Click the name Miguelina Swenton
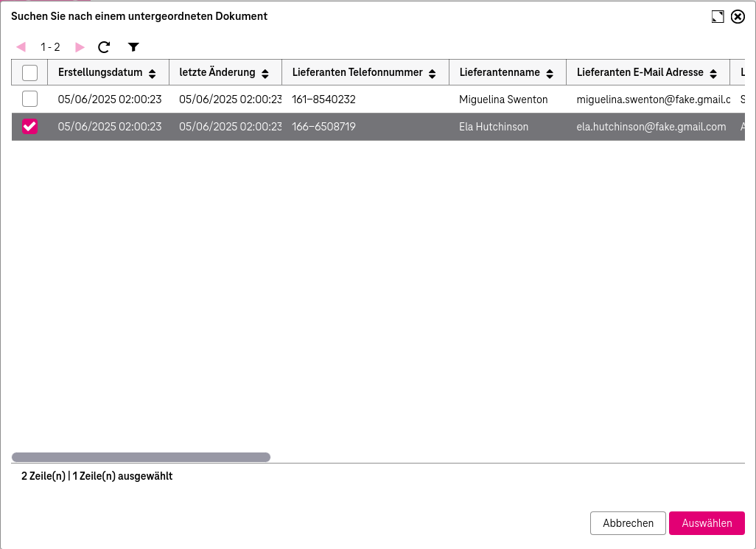The height and width of the screenshot is (549, 756). pos(503,99)
